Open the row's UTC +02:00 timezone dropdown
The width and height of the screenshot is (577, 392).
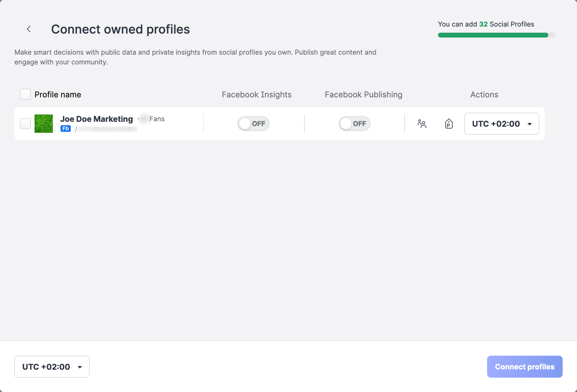(x=502, y=124)
